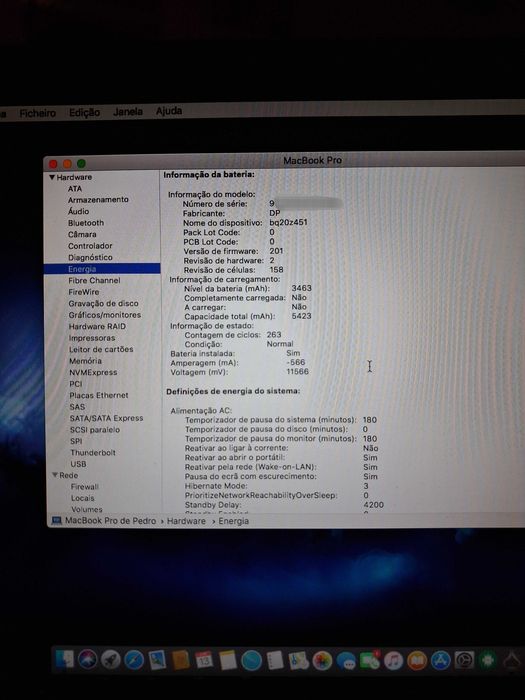Select Thunderbolt in the sidebar
This screenshot has height=700, width=525.
(x=93, y=453)
